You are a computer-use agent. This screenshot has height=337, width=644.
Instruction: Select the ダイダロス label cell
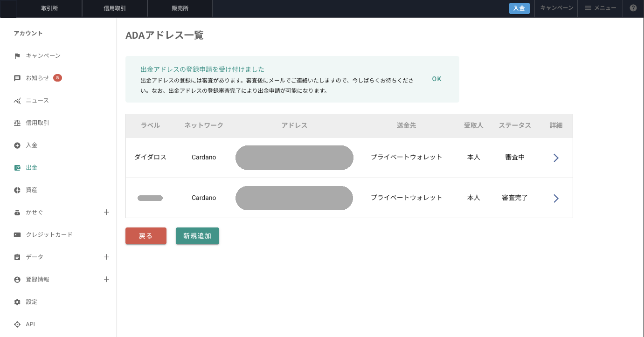pyautogui.click(x=150, y=157)
